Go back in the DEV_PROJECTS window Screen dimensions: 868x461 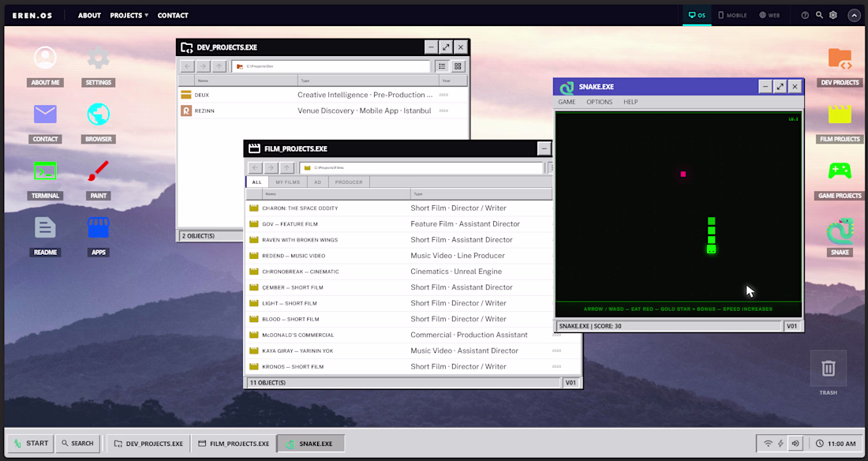(188, 66)
